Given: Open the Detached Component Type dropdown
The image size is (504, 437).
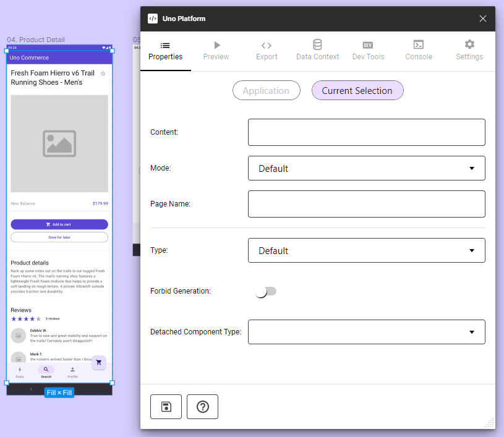Looking at the screenshot, I should (x=366, y=332).
